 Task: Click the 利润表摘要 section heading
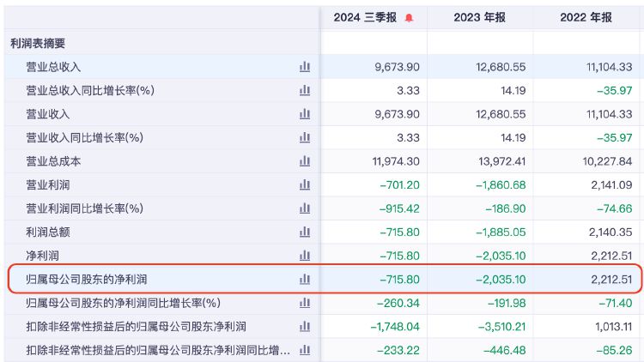coord(38,43)
